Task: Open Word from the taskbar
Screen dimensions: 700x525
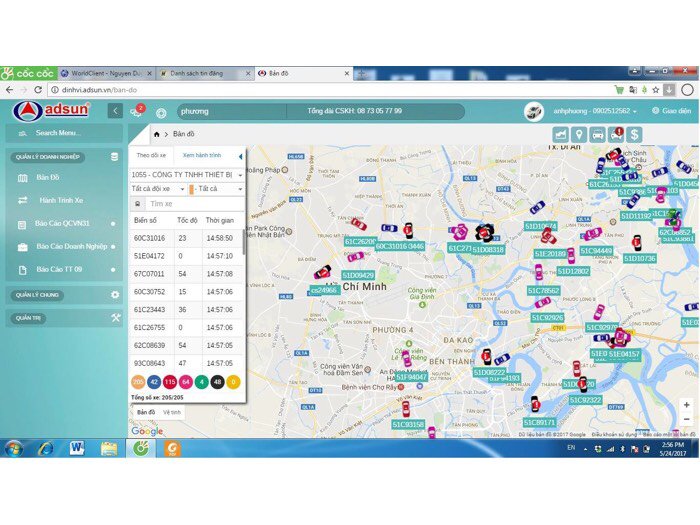Action: click(77, 448)
